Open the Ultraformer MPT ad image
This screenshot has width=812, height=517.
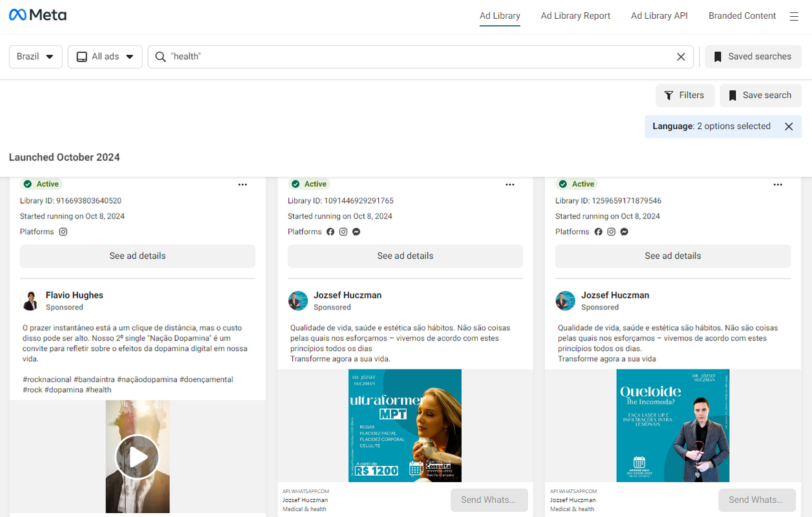point(405,425)
